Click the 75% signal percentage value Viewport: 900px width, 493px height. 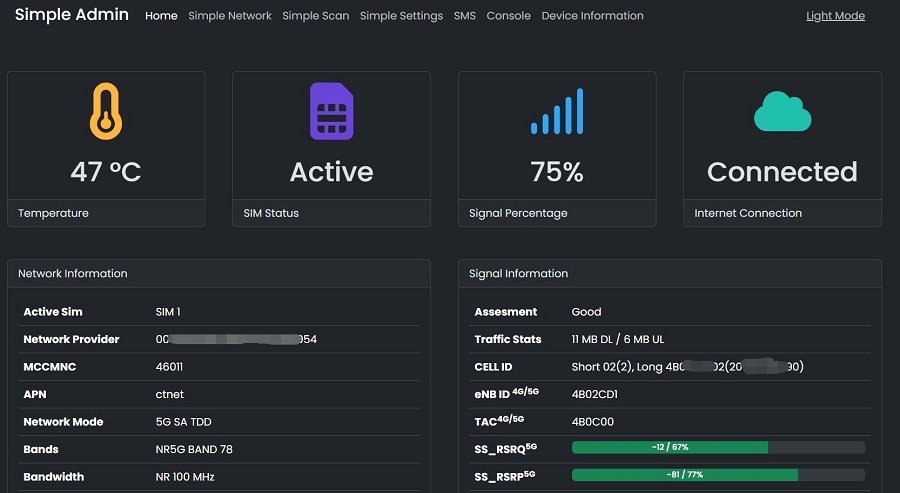[557, 172]
